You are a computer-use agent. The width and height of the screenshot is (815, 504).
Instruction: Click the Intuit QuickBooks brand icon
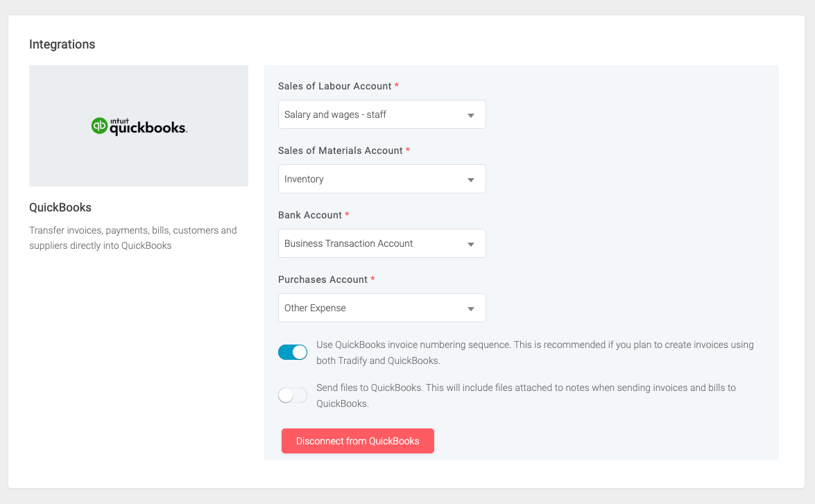[x=99, y=126]
